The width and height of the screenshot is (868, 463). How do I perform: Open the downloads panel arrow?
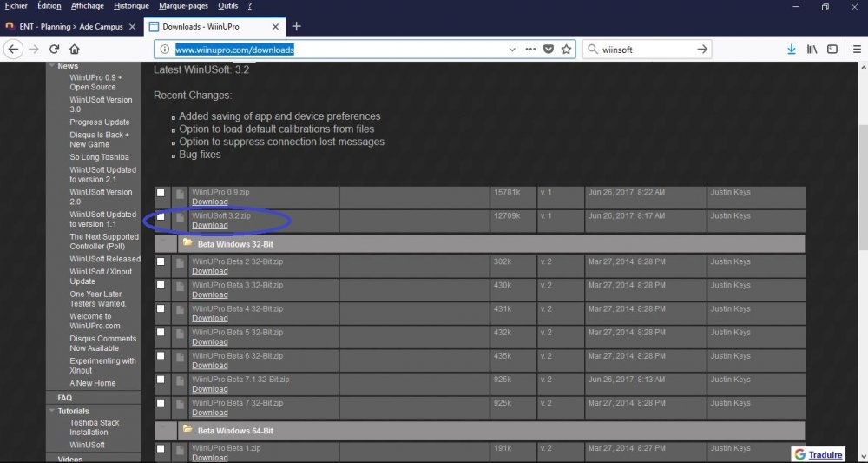(792, 50)
